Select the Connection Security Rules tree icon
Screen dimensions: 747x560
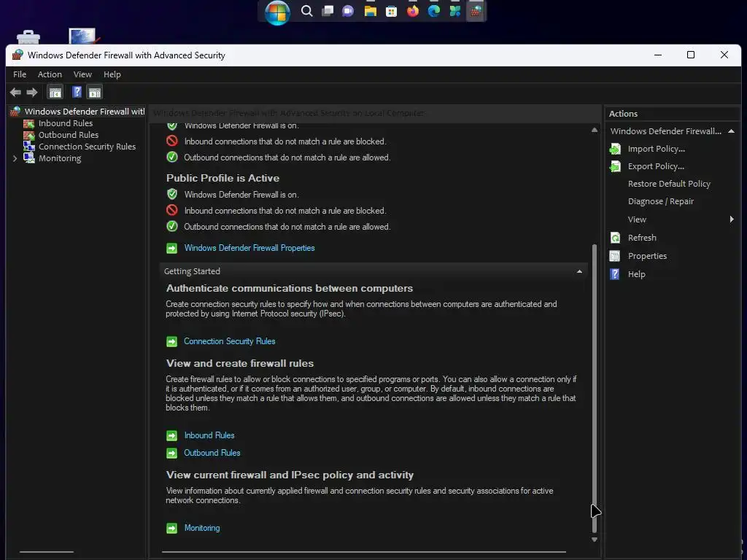tap(29, 147)
